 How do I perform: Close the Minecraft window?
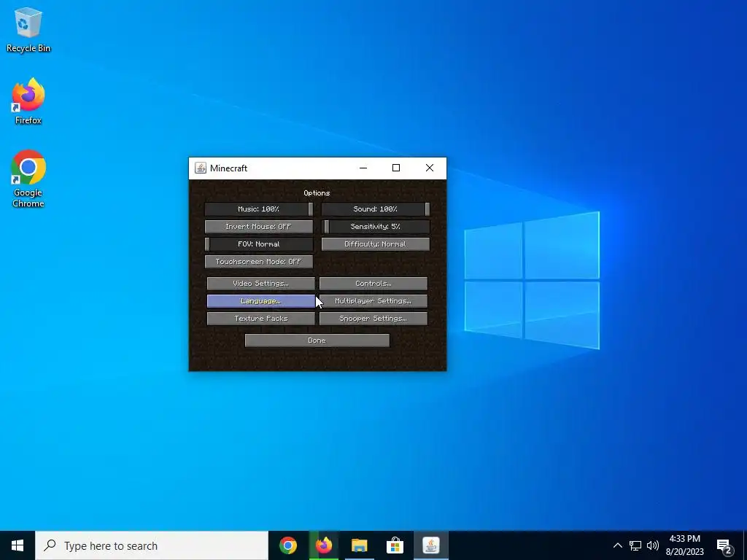[x=429, y=168]
